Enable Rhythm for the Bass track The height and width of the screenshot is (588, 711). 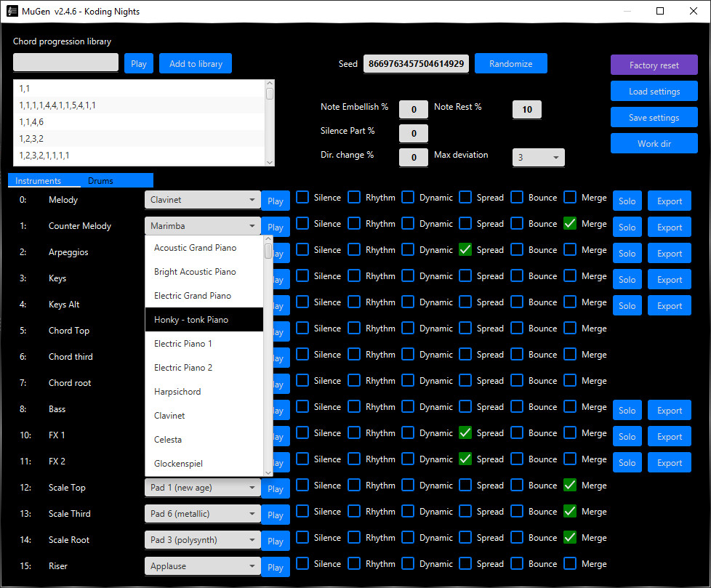[354, 406]
